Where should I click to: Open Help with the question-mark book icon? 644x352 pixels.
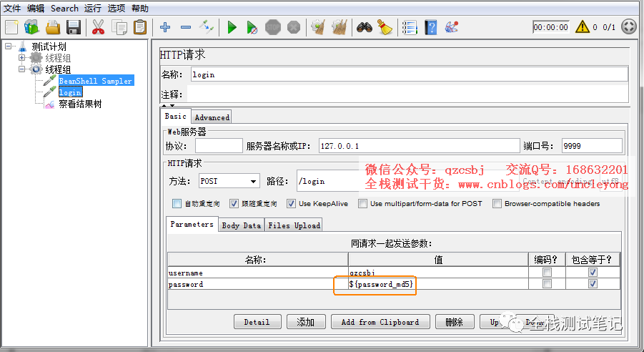pyautogui.click(x=431, y=28)
